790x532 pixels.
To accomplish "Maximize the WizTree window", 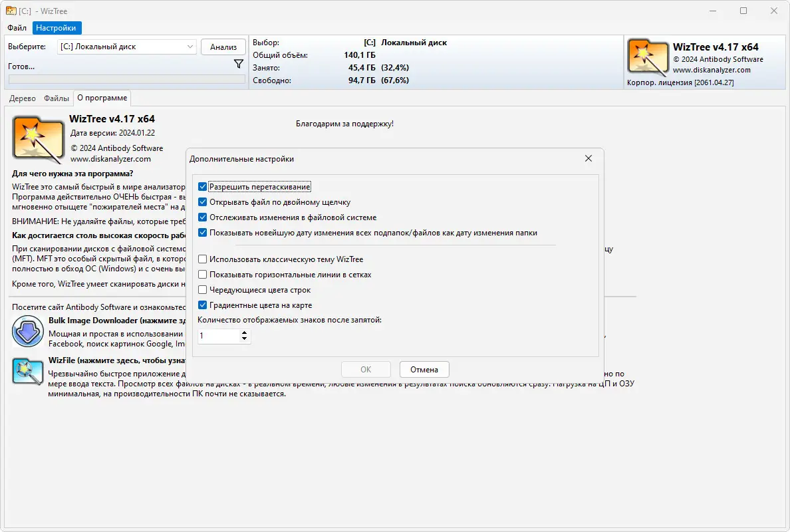I will (743, 11).
